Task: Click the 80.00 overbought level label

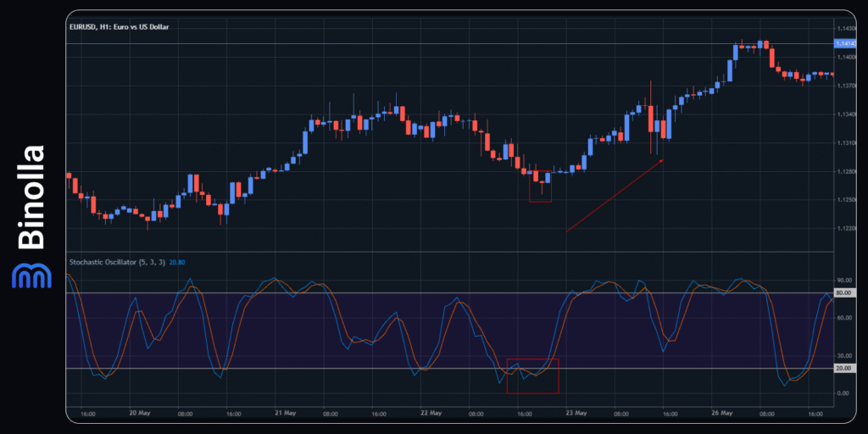Action: click(844, 292)
